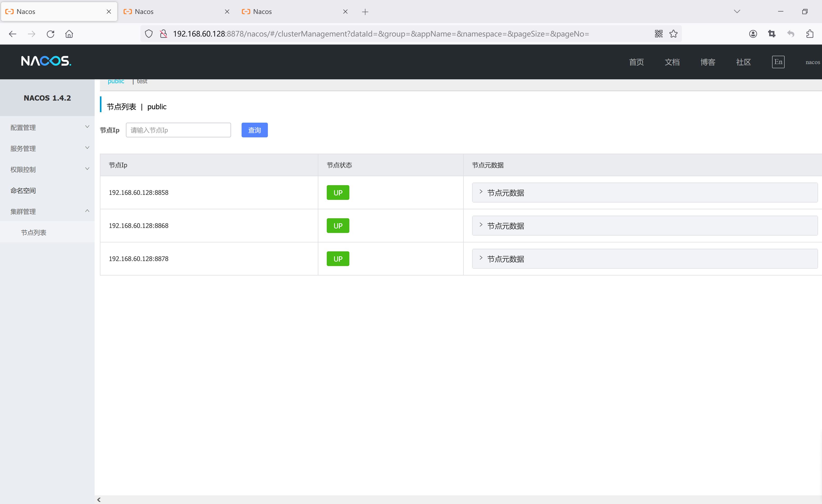Select node address 192.168.60.128:8878

[139, 259]
